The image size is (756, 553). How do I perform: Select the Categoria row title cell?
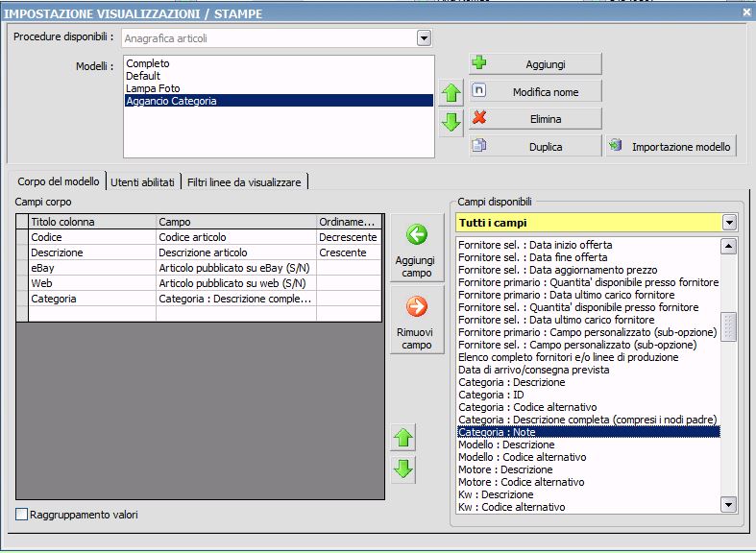point(92,299)
